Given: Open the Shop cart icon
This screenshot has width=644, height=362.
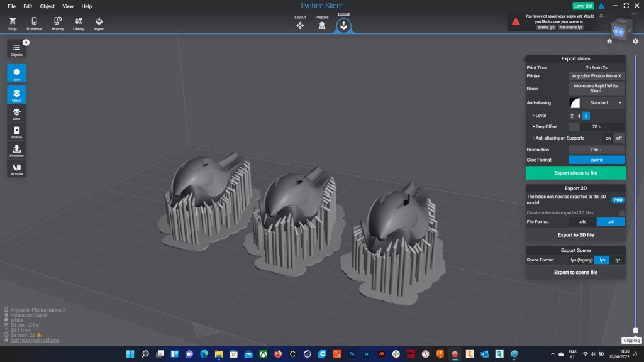Looking at the screenshot, I should (x=13, y=23).
